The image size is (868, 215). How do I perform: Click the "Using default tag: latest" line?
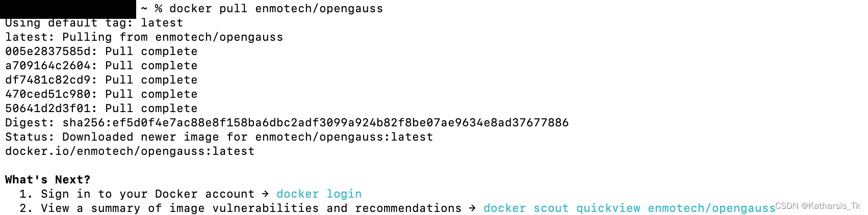tap(94, 23)
